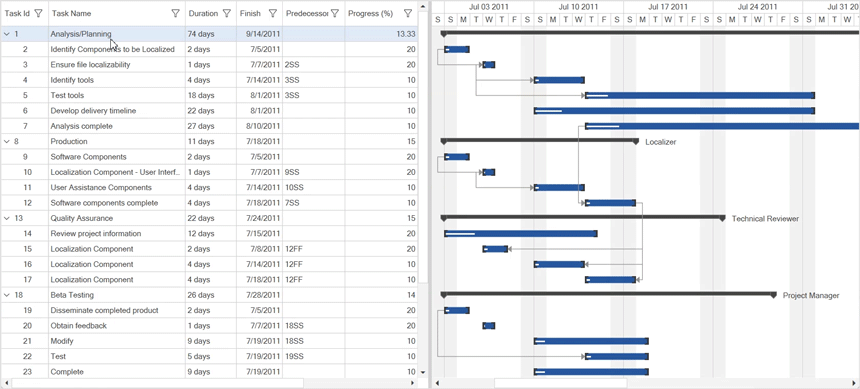Click the Jul 10 2011 week header
The height and width of the screenshot is (389, 860).
click(x=579, y=7)
